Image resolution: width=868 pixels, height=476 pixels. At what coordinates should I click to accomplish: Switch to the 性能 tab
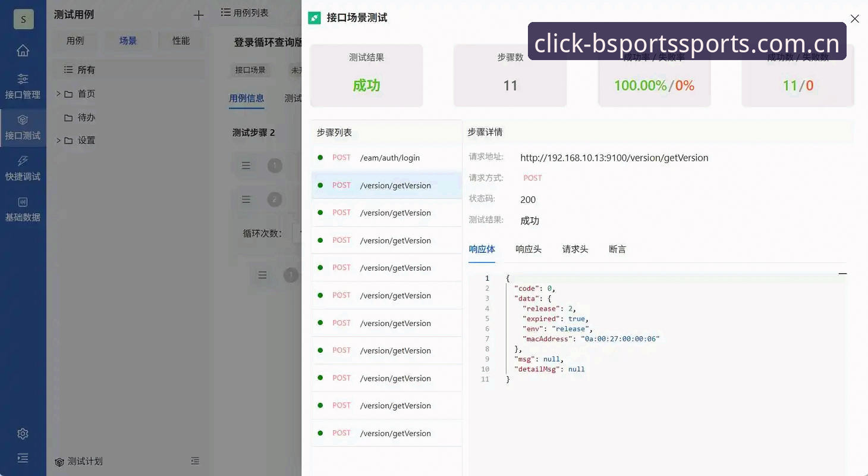point(181,41)
